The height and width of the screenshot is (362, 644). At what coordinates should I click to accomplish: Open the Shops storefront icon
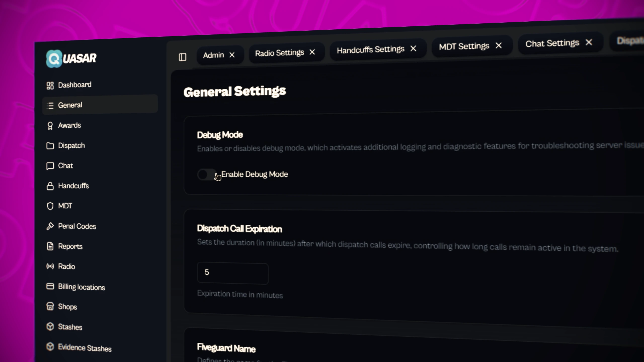coord(50,306)
